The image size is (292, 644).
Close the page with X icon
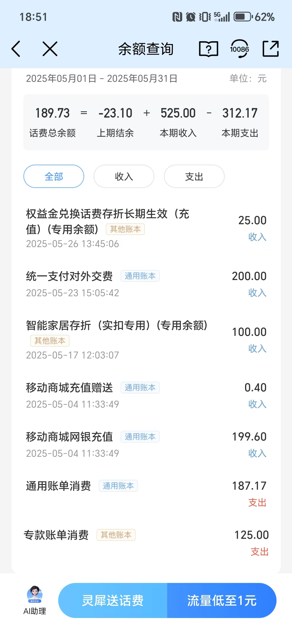coord(50,49)
